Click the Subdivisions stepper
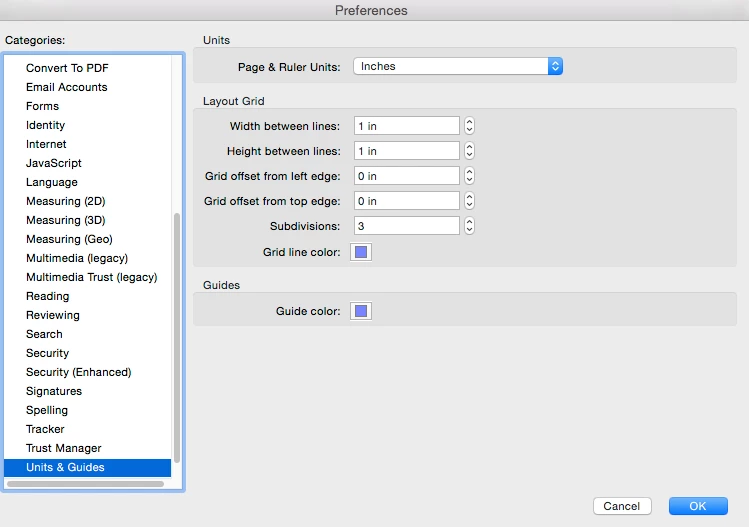 pyautogui.click(x=469, y=226)
